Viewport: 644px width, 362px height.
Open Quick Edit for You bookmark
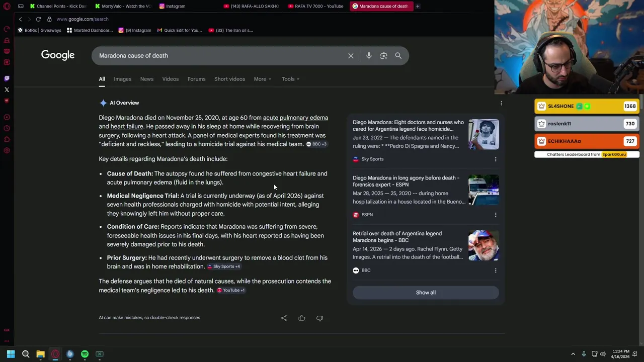coord(179,30)
